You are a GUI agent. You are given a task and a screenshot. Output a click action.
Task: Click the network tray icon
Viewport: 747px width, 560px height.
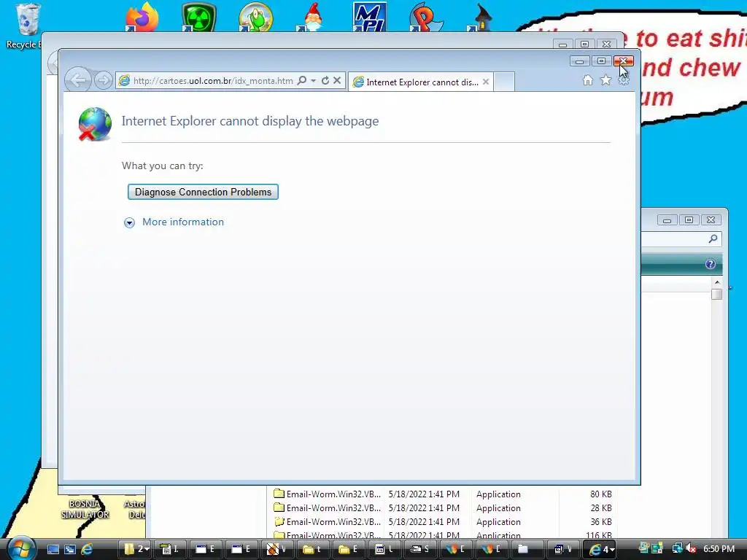677,548
